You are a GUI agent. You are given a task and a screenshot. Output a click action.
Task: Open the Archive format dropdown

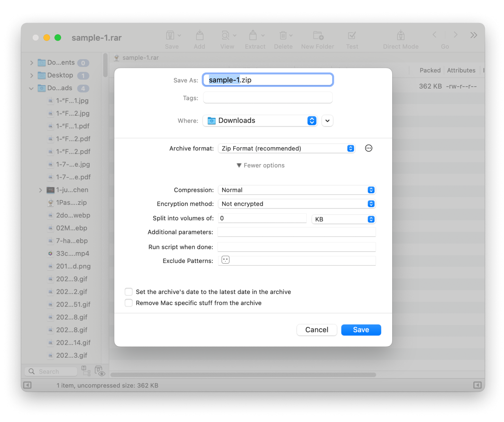pyautogui.click(x=287, y=148)
